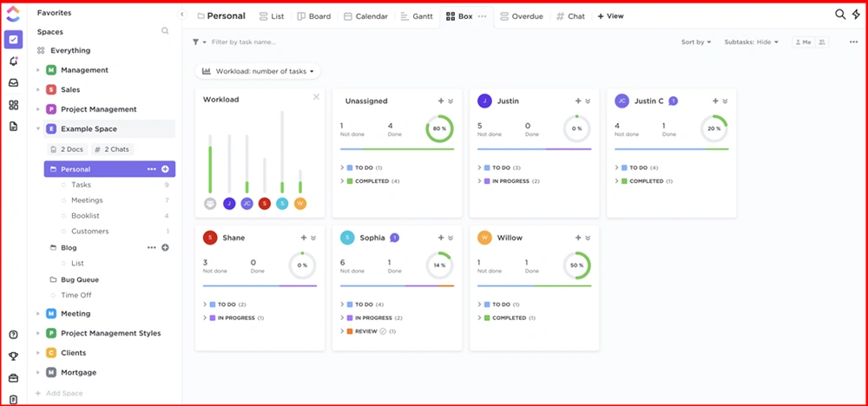
Task: Switch to the Calendar view tab
Action: coord(365,16)
